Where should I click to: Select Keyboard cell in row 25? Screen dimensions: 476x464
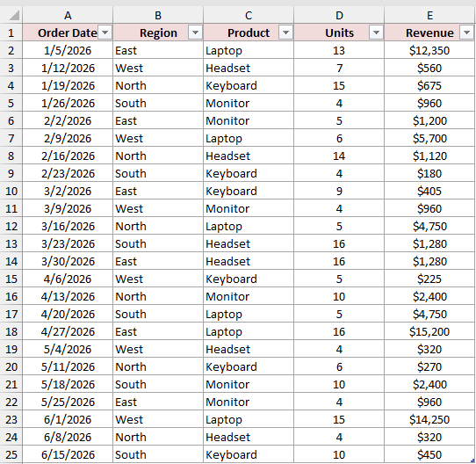coord(249,454)
